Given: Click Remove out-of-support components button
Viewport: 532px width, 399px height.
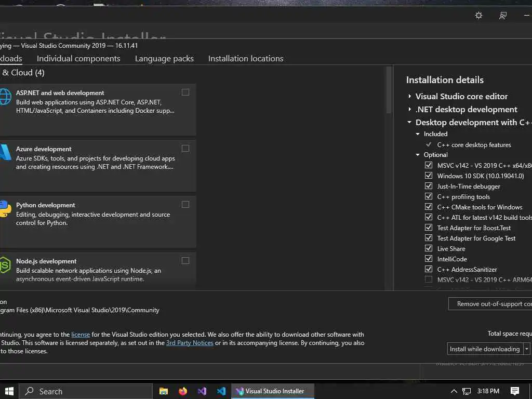Looking at the screenshot, I should (x=490, y=303).
